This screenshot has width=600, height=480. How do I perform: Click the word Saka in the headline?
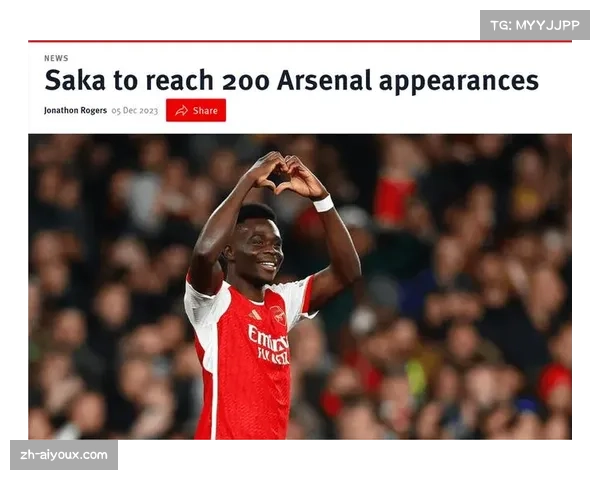point(75,80)
